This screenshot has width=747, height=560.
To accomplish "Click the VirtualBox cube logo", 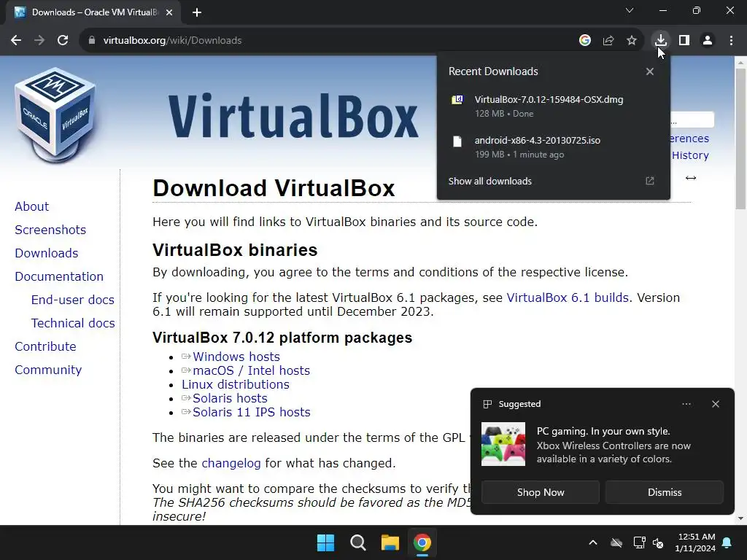I will click(x=55, y=114).
